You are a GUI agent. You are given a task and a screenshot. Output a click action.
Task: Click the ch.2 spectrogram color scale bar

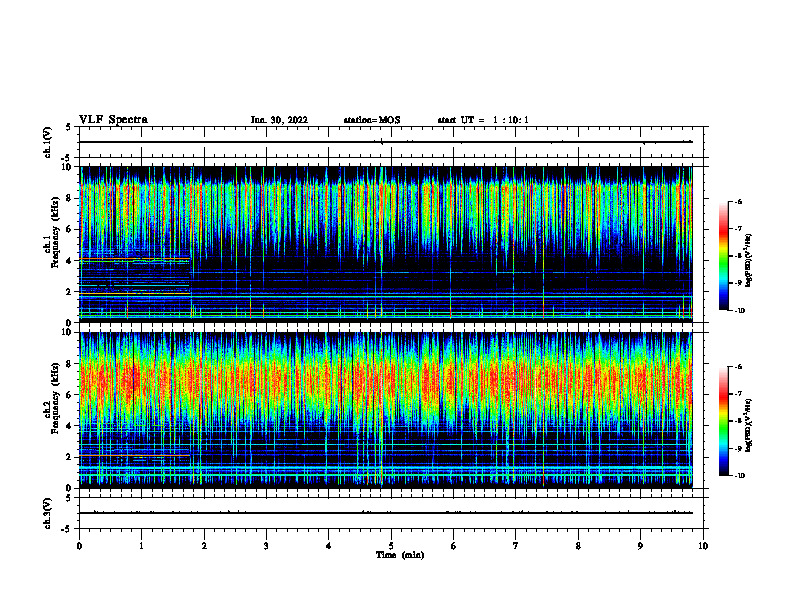point(723,421)
